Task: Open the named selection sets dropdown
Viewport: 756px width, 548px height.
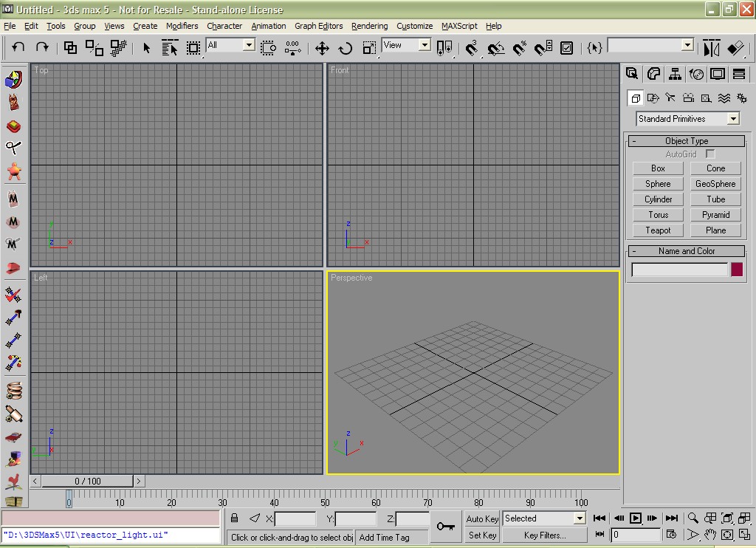Action: pyautogui.click(x=650, y=45)
